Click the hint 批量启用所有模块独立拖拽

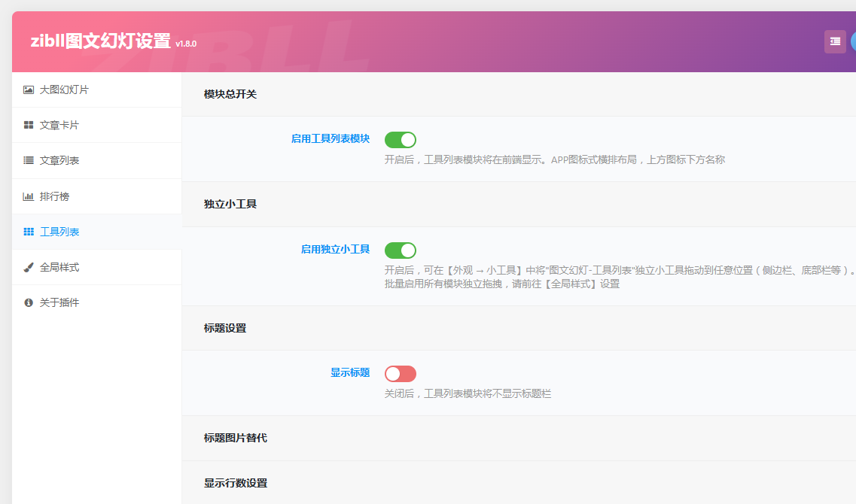coord(502,284)
